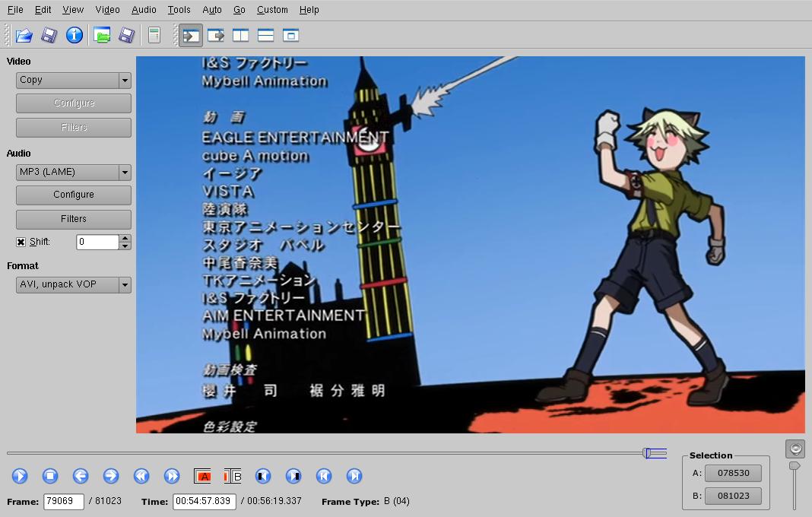Click the vertical volume slider handle
This screenshot has height=517, width=812.
tap(795, 466)
